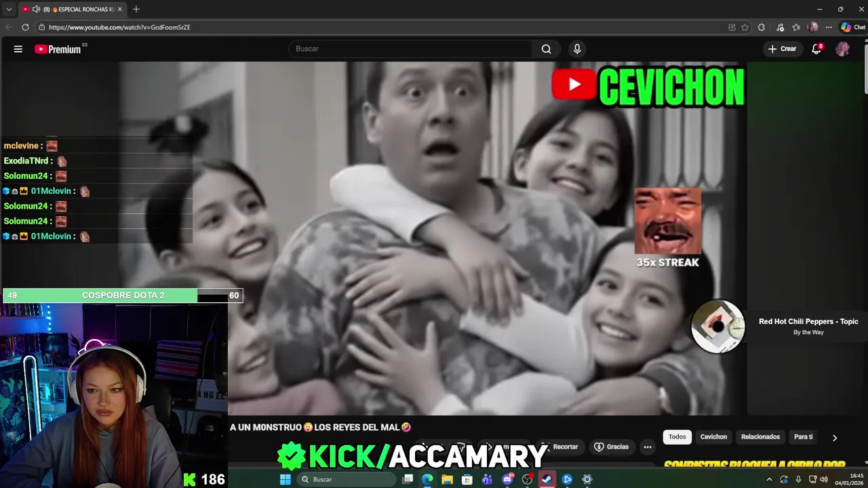Open a new browser tab

click(x=136, y=9)
